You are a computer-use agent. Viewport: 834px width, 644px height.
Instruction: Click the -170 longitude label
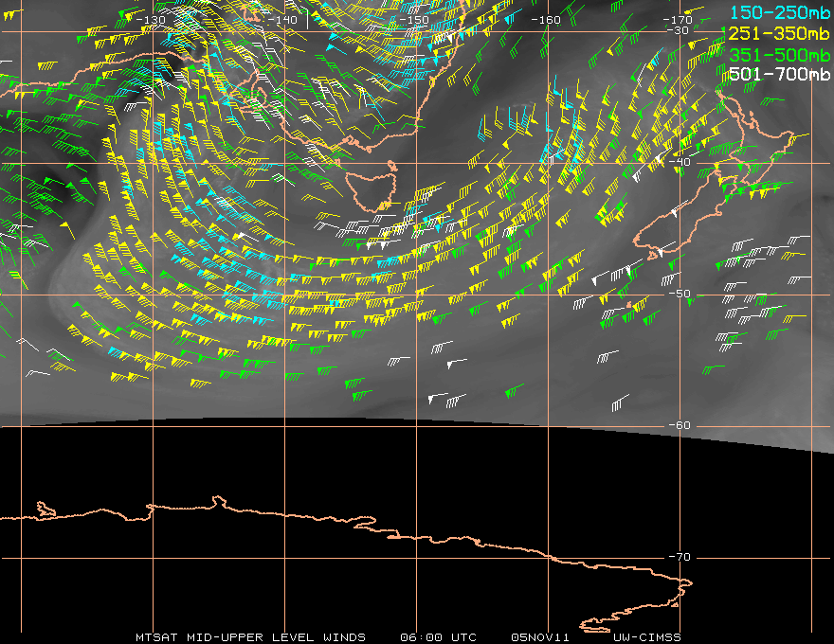[677, 20]
